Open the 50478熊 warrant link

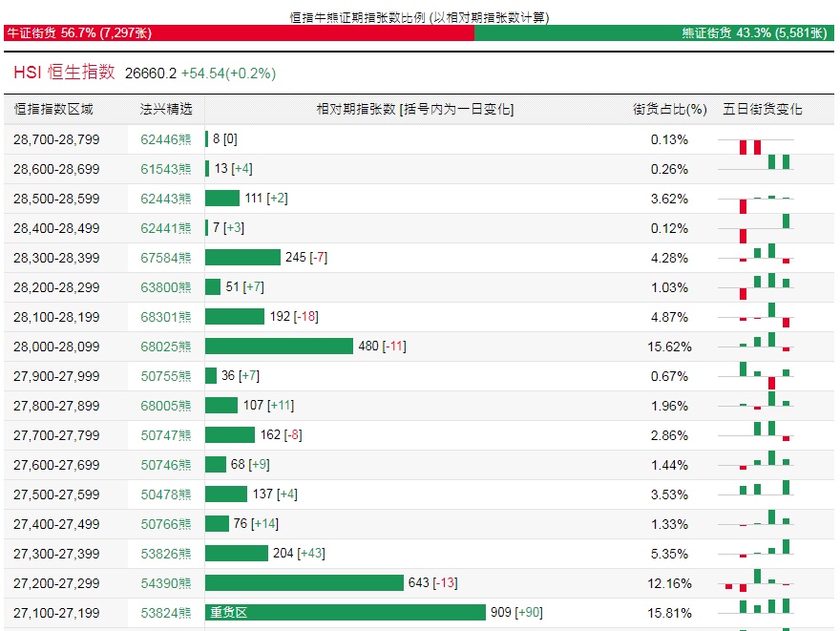coord(165,494)
